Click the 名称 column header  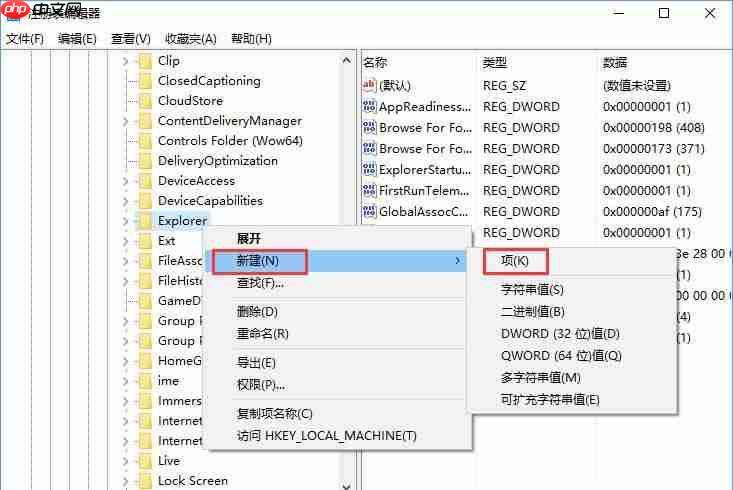pos(375,62)
